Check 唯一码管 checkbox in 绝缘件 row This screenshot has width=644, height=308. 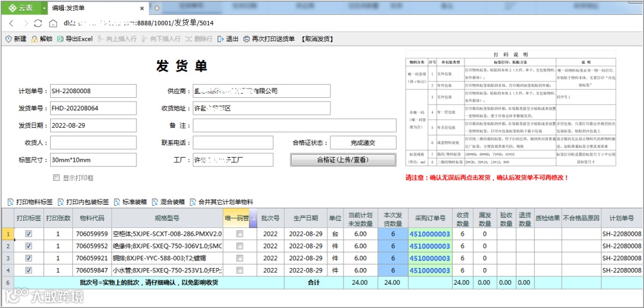coord(240,247)
